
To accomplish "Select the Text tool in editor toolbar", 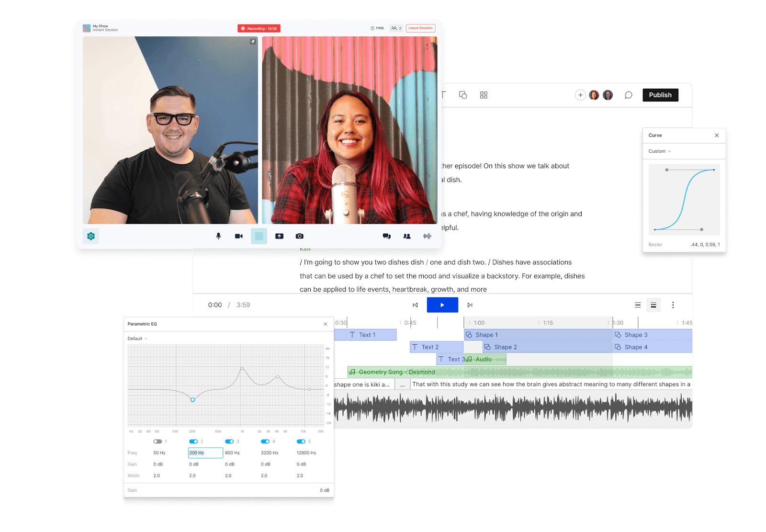I will (x=443, y=95).
